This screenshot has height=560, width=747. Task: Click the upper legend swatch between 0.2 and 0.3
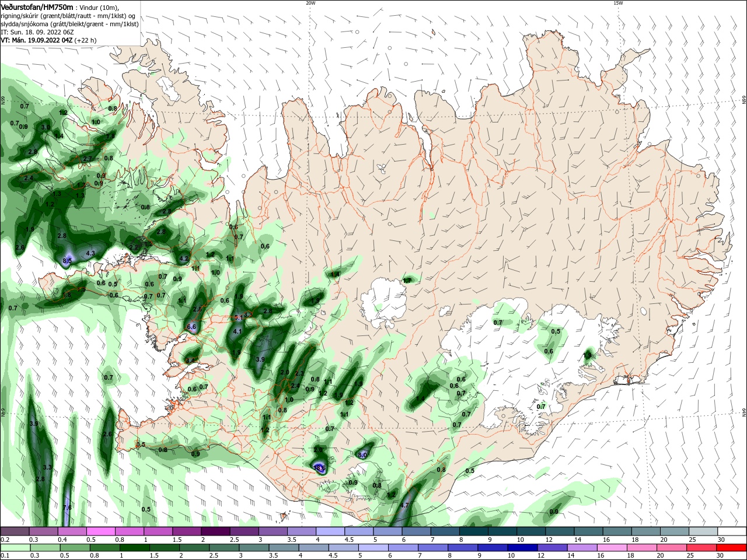point(15,531)
